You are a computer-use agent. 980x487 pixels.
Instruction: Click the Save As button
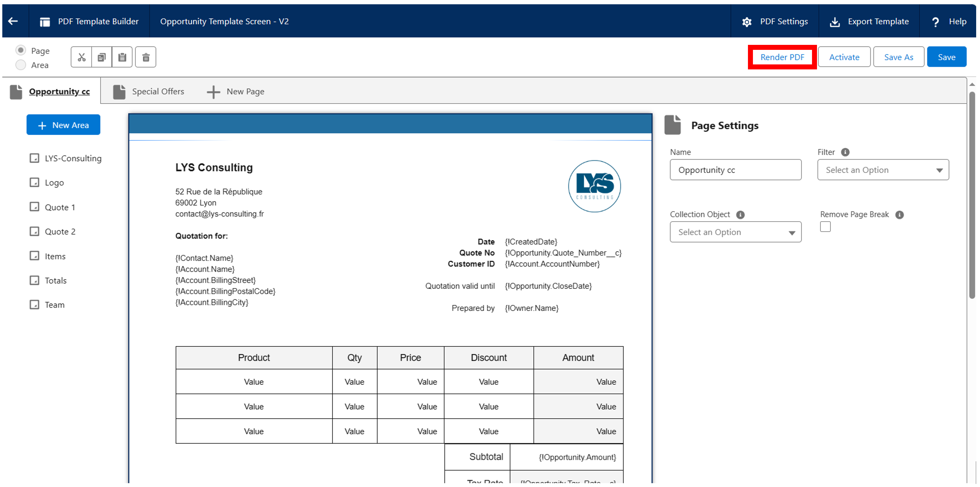coord(898,57)
